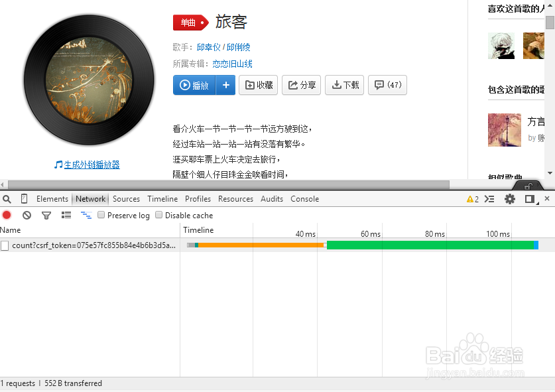
Task: Open the second fan avatar thumbnail
Action: tap(534, 46)
